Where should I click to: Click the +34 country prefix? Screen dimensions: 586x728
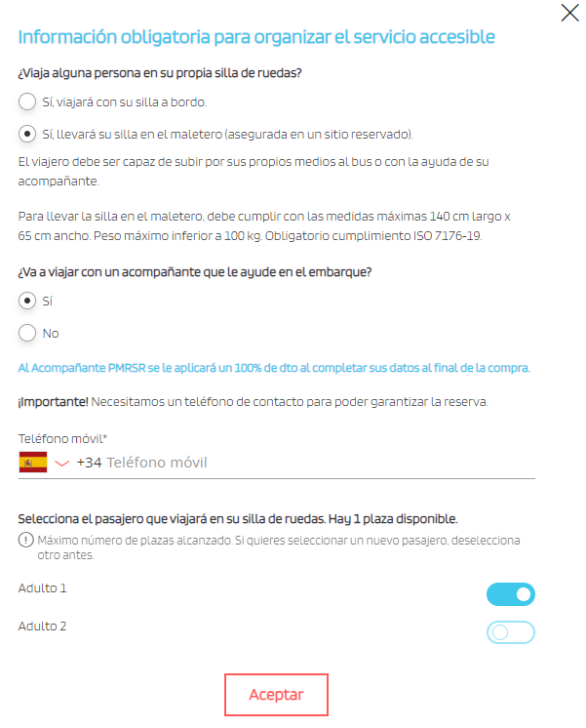[x=89, y=463]
